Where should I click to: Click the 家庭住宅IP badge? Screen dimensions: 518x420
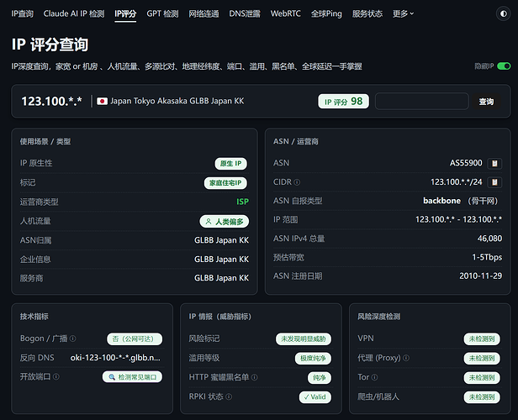(225, 183)
